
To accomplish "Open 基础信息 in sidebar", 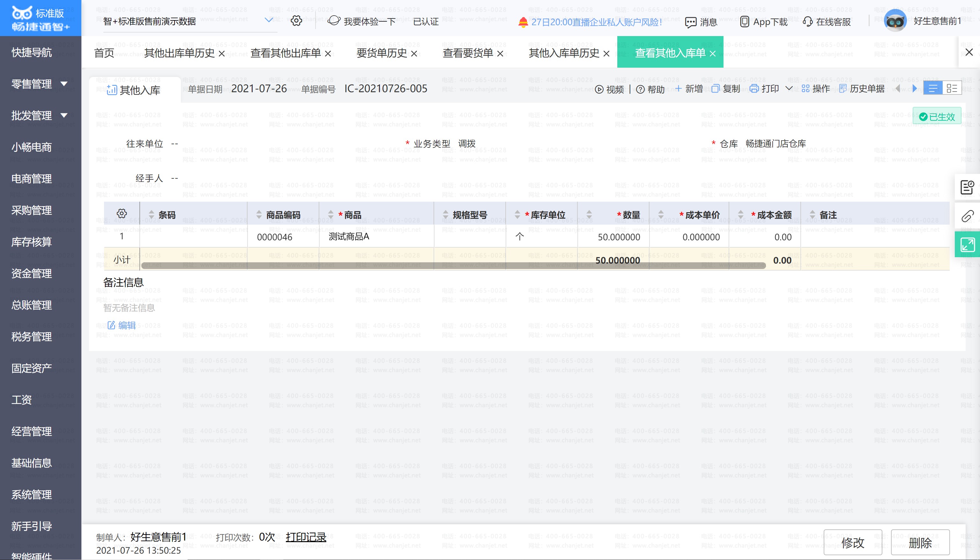I will (x=32, y=463).
